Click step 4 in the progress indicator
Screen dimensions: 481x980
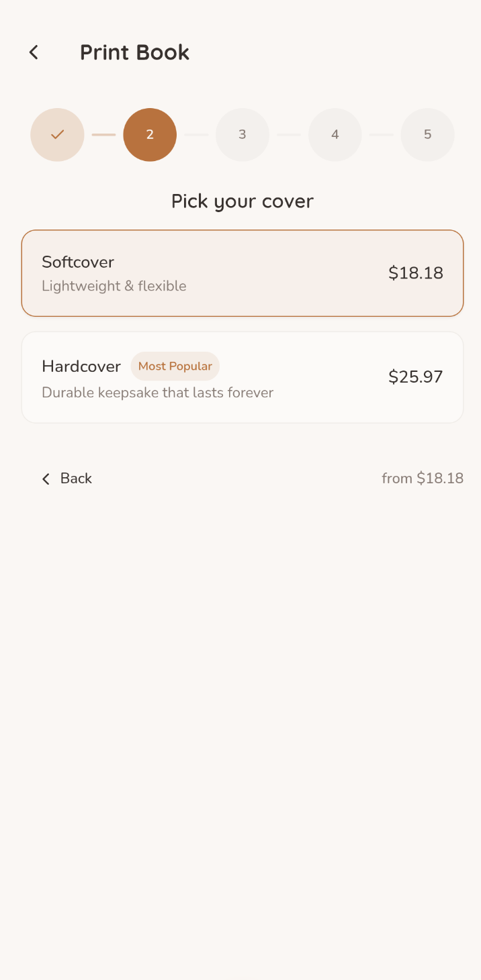[335, 134]
